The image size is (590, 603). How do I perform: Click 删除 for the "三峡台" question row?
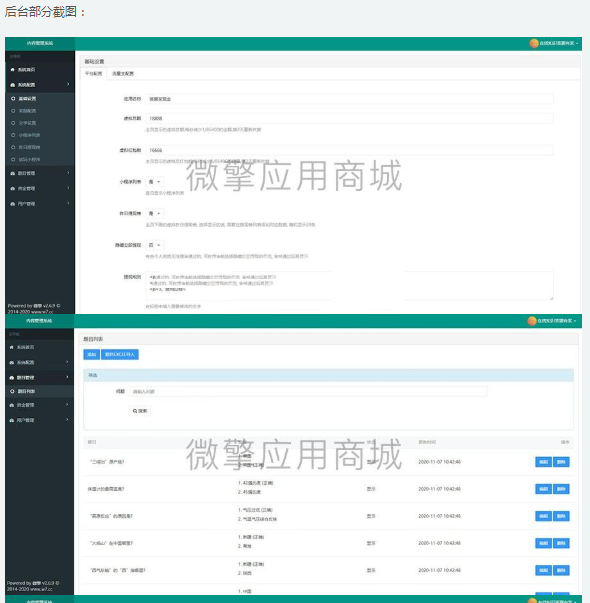[561, 462]
